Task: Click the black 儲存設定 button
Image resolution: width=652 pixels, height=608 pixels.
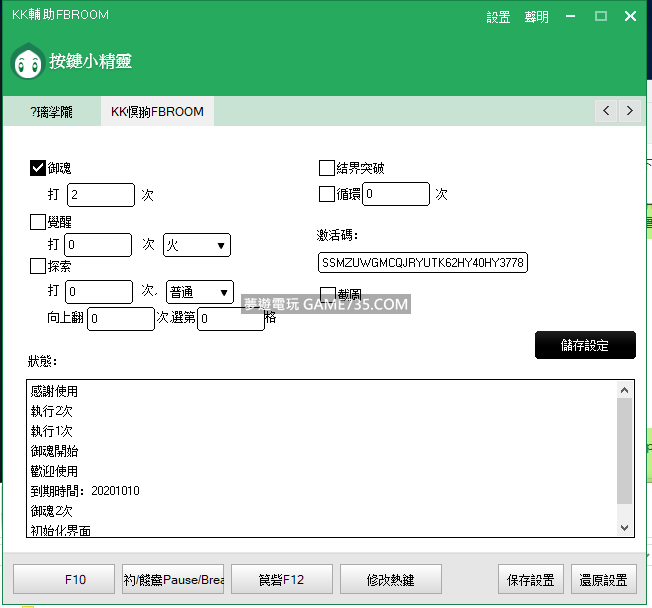Action: point(585,345)
